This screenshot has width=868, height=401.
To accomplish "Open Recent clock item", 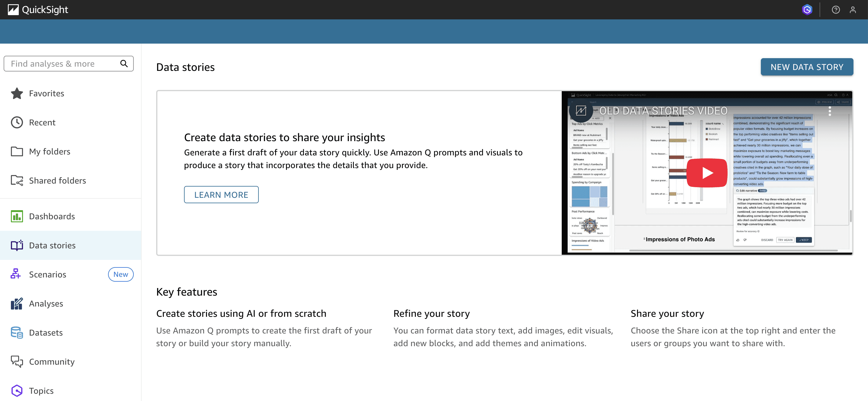I will coord(42,122).
